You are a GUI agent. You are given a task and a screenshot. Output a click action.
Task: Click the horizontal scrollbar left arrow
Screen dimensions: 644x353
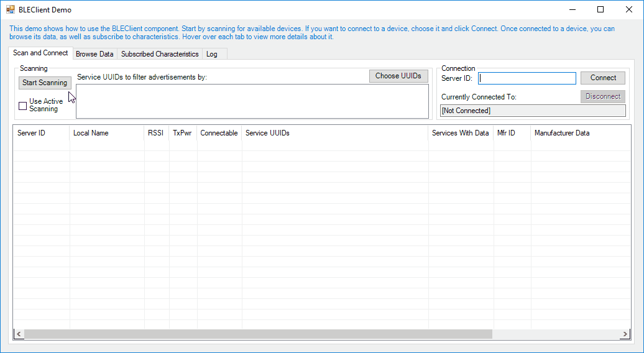tap(19, 334)
